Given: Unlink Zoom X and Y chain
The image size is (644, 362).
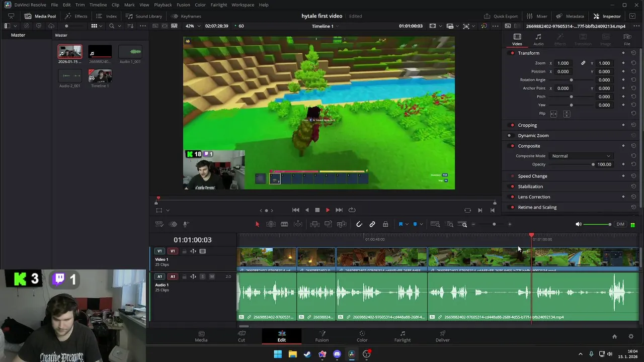Looking at the screenshot, I should click(x=583, y=63).
